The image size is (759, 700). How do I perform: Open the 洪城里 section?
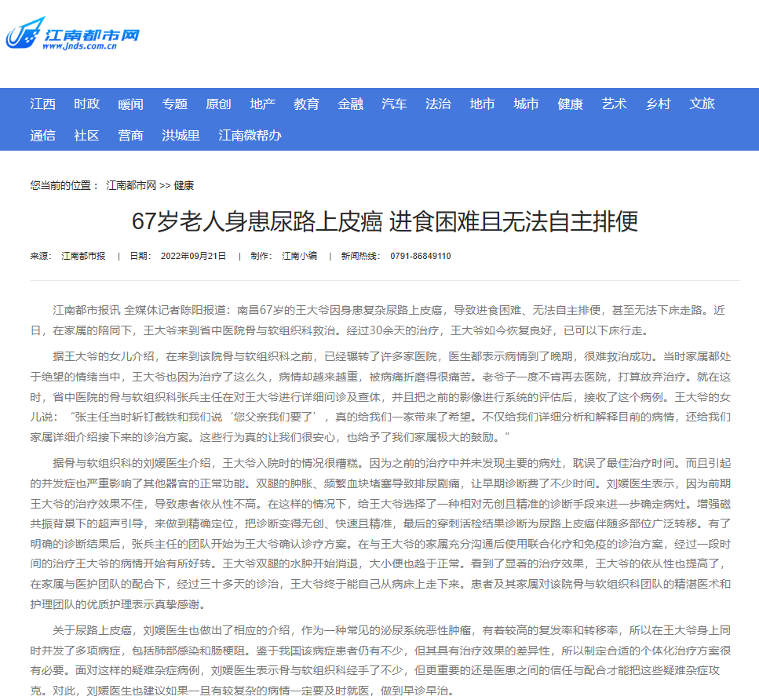(x=181, y=136)
